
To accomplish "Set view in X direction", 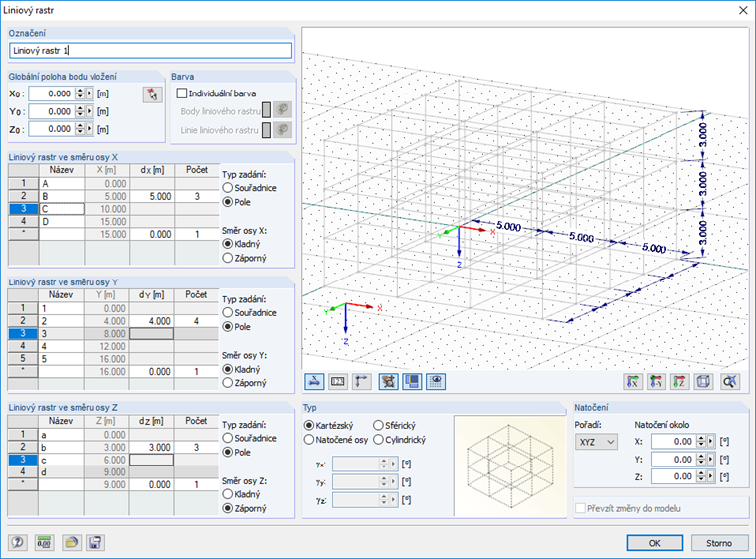I will pos(632,382).
